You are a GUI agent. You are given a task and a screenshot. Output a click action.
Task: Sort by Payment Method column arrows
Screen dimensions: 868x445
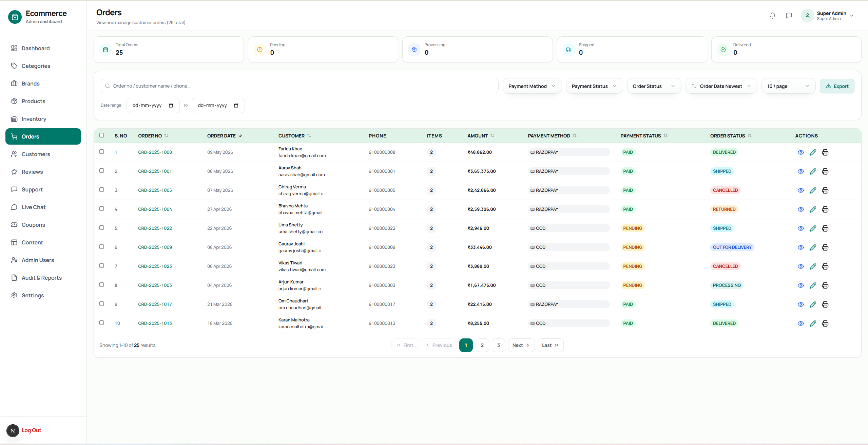tap(575, 135)
